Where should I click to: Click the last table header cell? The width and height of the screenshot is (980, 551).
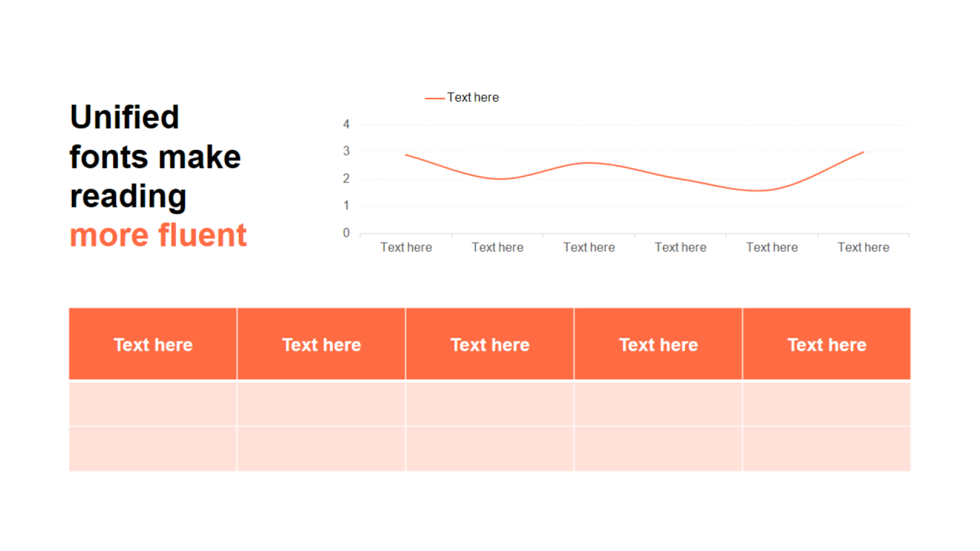pos(827,344)
